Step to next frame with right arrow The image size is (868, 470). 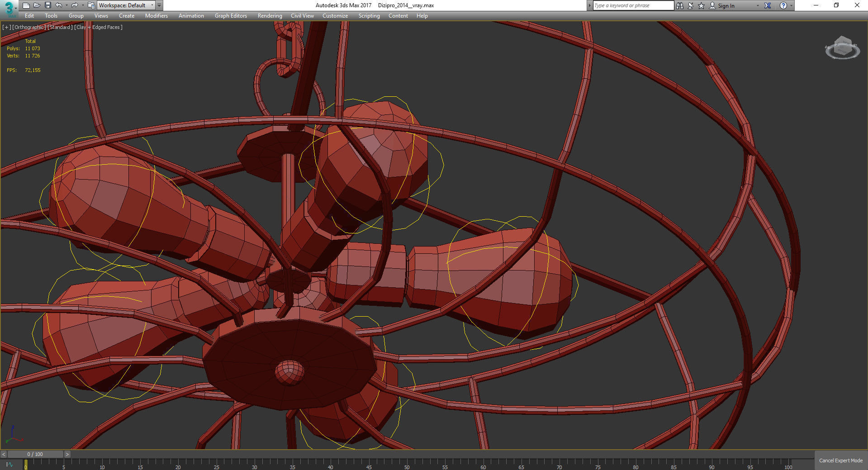(x=67, y=454)
